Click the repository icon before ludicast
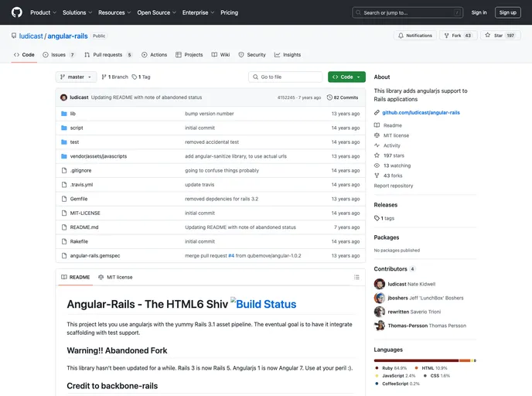Viewport: 532px width, 396px height. coord(14,36)
